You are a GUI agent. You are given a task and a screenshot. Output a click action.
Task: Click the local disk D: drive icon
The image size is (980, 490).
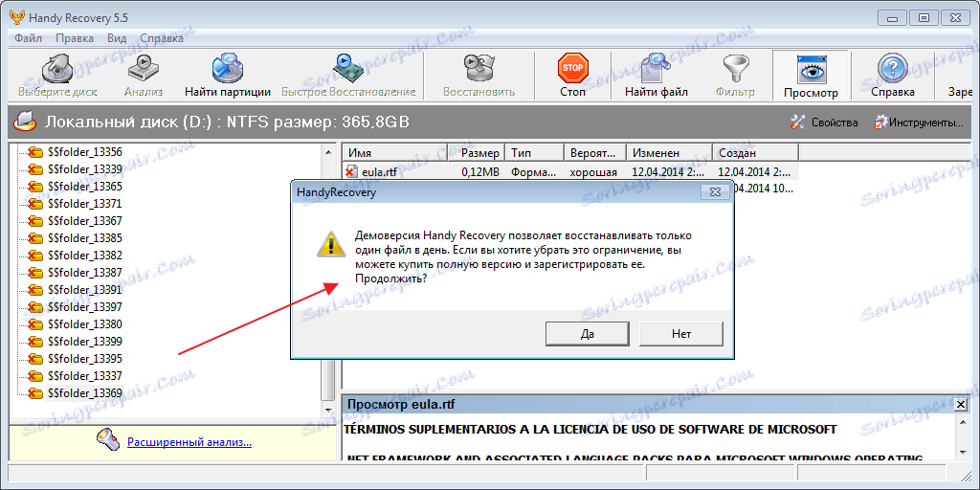(24, 122)
